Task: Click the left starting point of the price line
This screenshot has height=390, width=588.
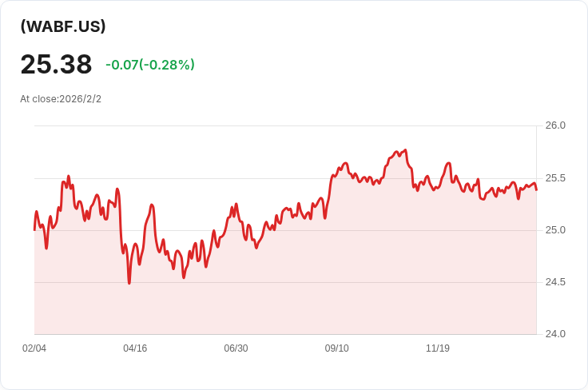Action: click(34, 229)
